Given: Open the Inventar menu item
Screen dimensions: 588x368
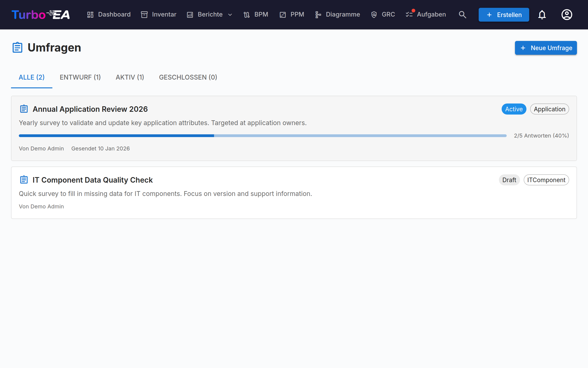Looking at the screenshot, I should [164, 14].
